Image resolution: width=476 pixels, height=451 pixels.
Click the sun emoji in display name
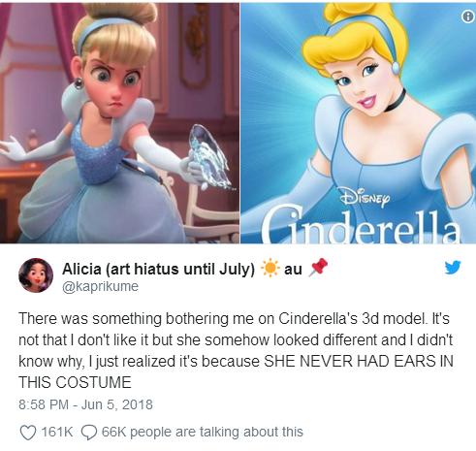coord(270,269)
